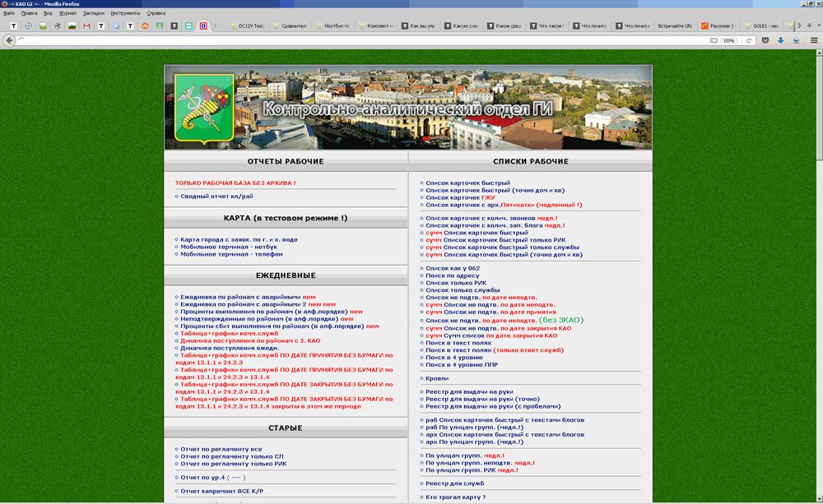Click Кто трогал карту ? link
Screen dimensions: 823x504
coord(456,497)
